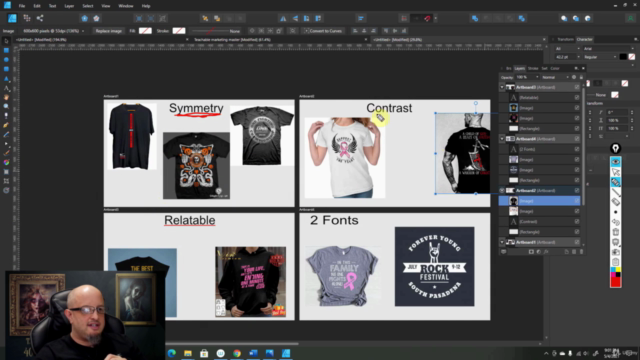Delete layer using Layers panel trash icon
The width and height of the screenshot is (640, 360).
click(581, 252)
